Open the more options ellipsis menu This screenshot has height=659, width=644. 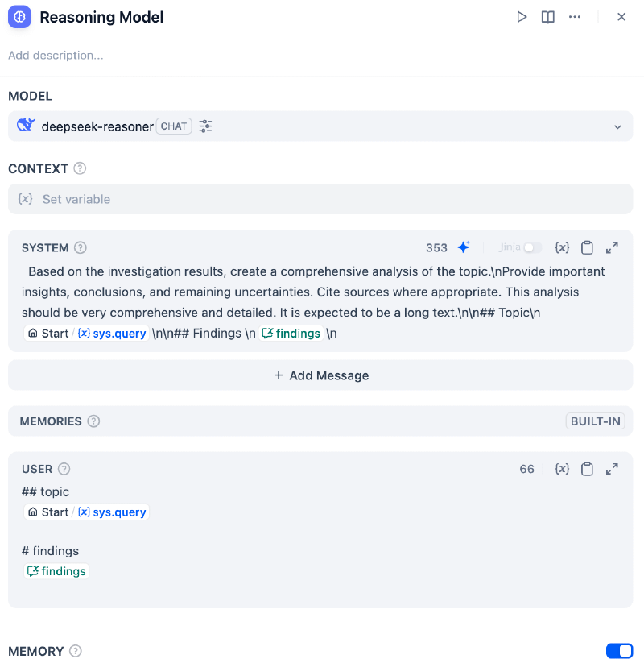[x=575, y=16]
